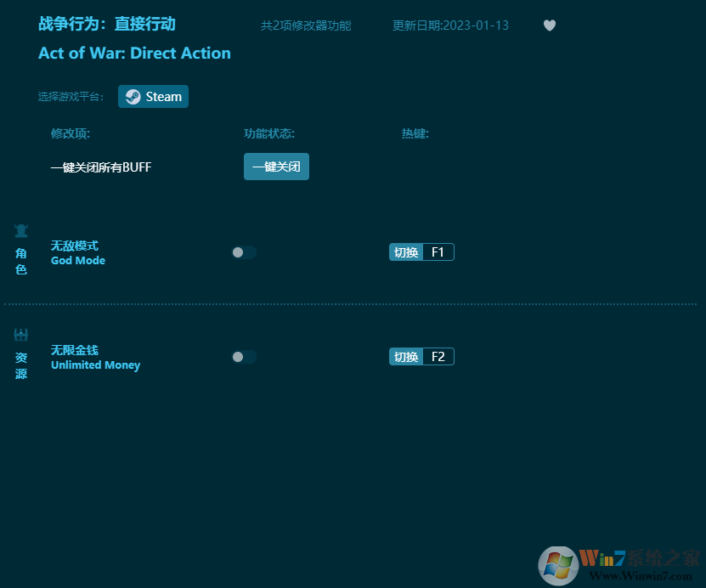Click the 更新日期 2023-01-13 text
706x588 pixels.
click(x=450, y=25)
